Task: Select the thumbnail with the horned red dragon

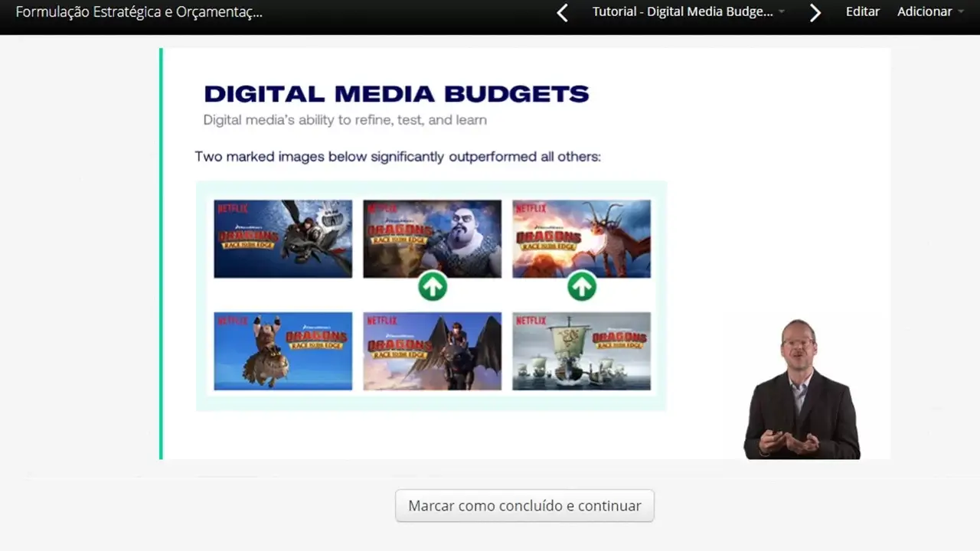Action: click(581, 239)
